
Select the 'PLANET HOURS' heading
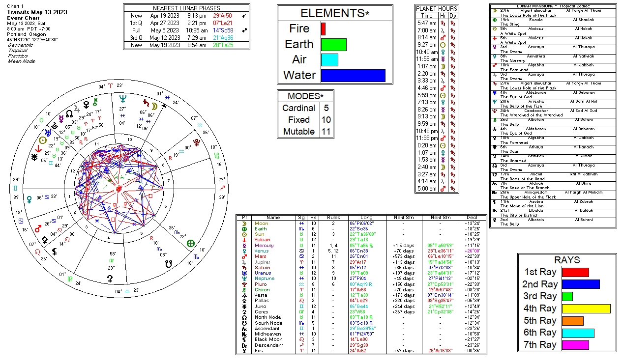tap(437, 9)
